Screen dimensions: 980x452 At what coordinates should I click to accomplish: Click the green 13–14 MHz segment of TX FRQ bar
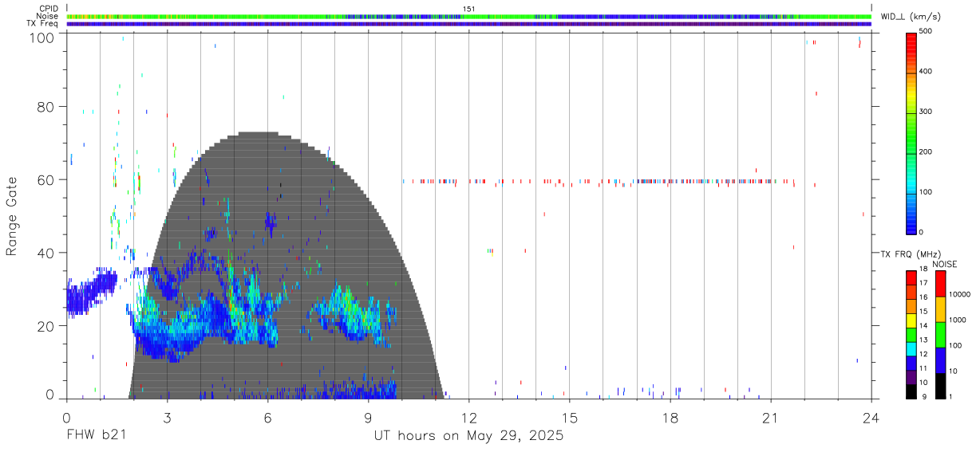coord(911,334)
